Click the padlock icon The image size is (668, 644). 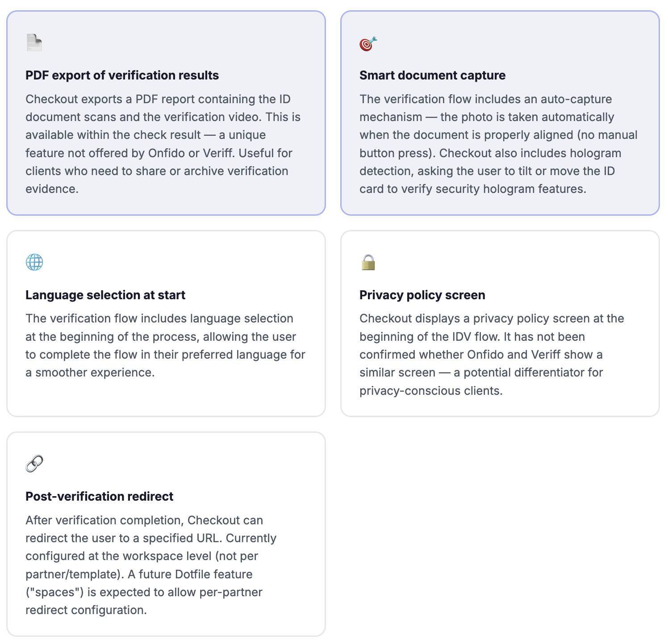click(368, 263)
